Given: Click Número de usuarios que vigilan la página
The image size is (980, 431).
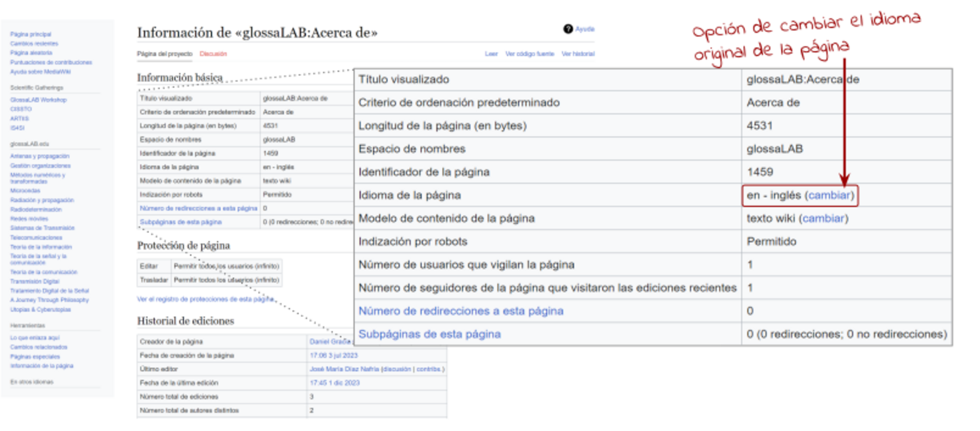Looking at the screenshot, I should 466,265.
